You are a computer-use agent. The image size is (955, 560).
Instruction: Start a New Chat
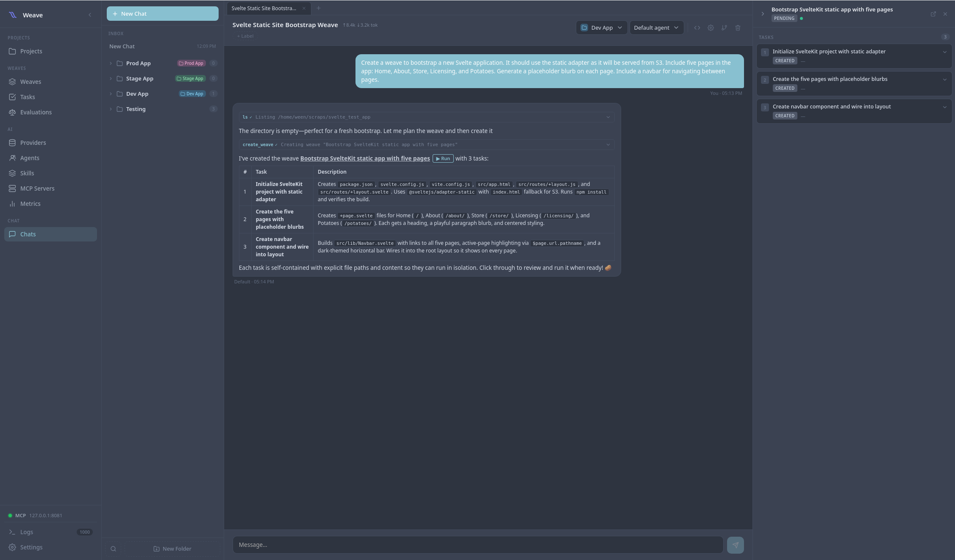(163, 14)
